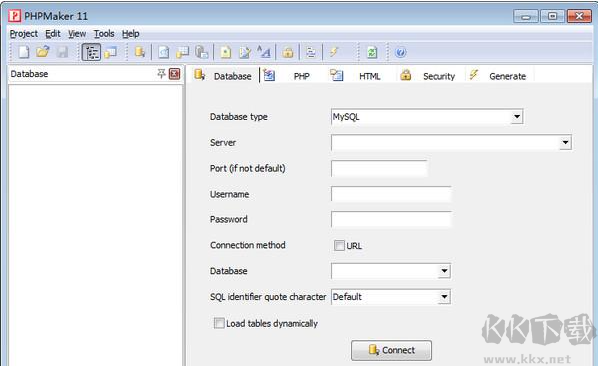Click the Connect button

click(x=392, y=350)
